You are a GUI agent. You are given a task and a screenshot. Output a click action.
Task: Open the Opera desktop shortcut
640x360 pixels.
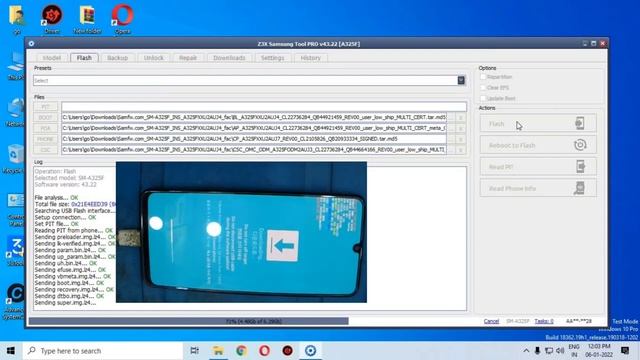[122, 18]
